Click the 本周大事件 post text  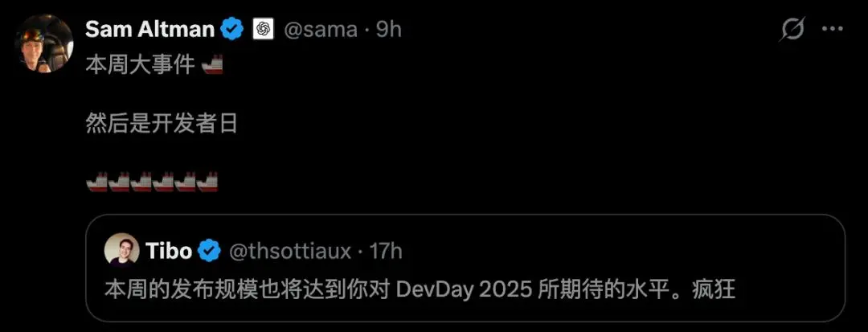pyautogui.click(x=140, y=66)
